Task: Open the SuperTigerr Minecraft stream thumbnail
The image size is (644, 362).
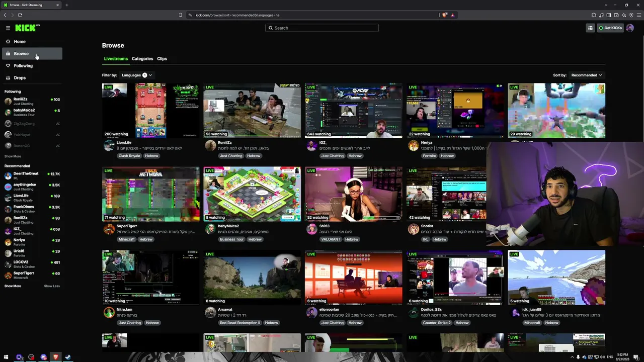Action: click(x=151, y=194)
